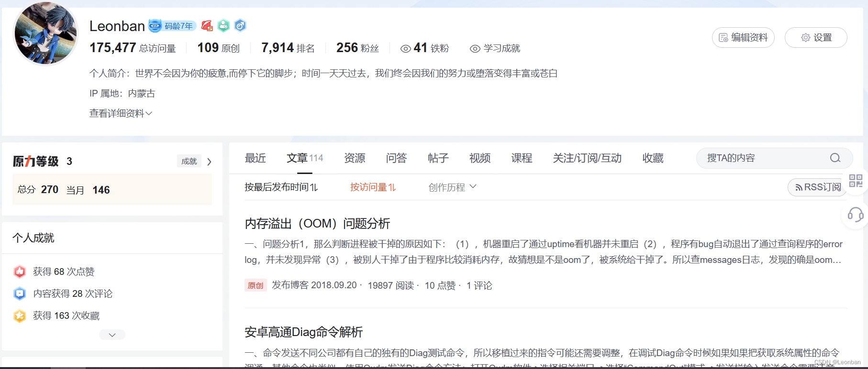Screen dimensions: 868x369
Task: Click the red badge icon beside 码龄7年
Action: pos(207,26)
